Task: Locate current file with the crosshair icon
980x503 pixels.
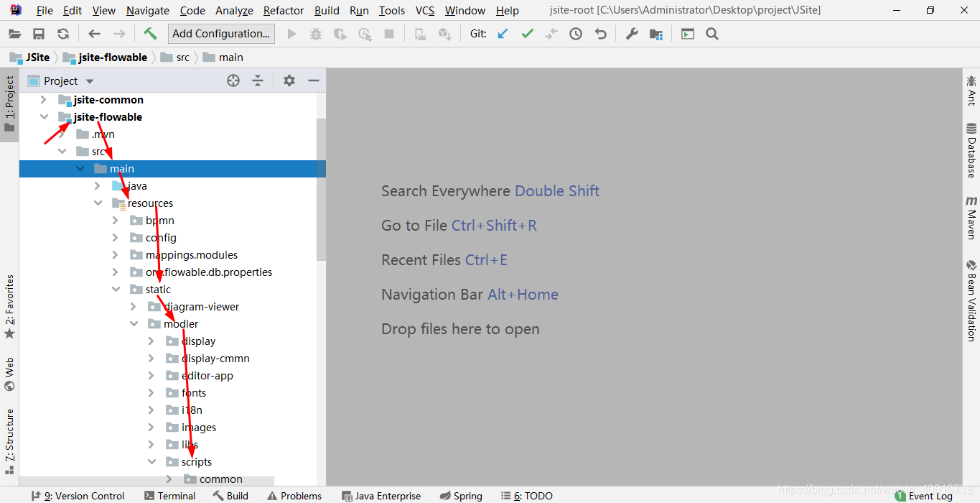Action: 233,81
